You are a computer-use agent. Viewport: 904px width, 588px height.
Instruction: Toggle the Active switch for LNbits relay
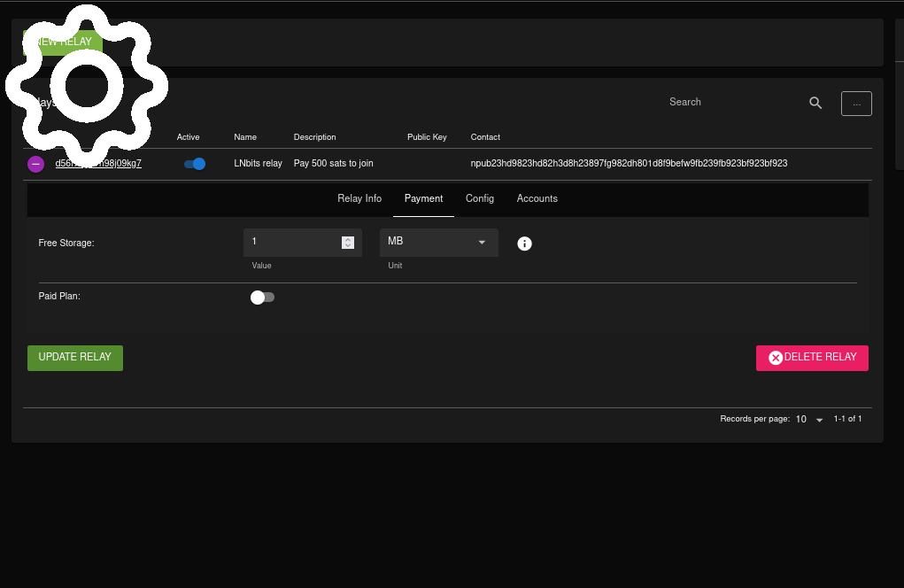point(195,164)
